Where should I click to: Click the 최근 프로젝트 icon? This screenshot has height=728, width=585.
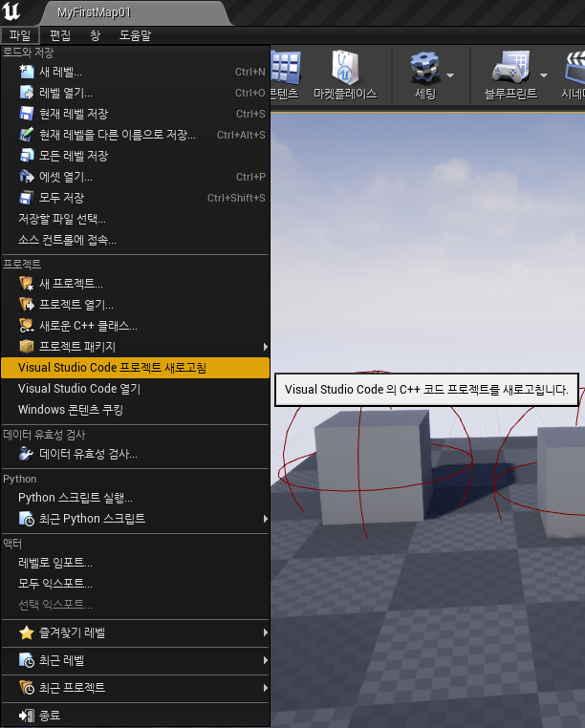point(27,687)
